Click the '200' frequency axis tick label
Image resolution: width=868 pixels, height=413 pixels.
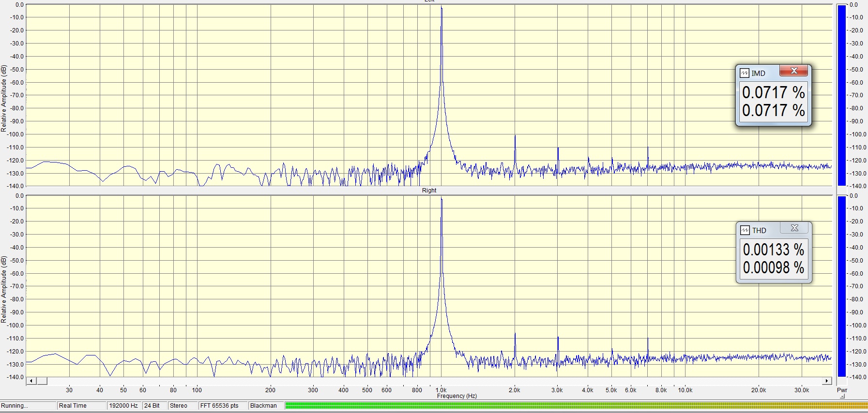point(270,390)
